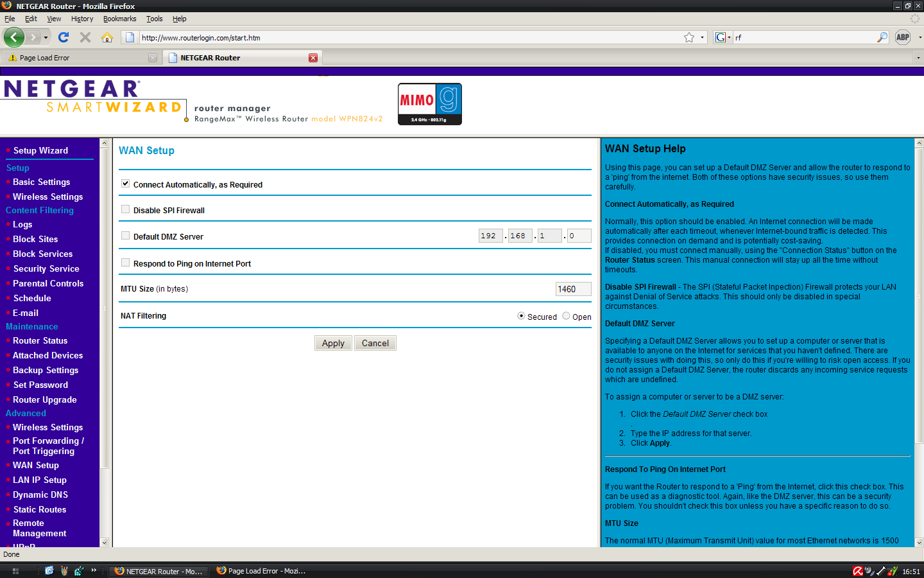Open the File menu
Image resolution: width=924 pixels, height=578 pixels.
pos(10,19)
